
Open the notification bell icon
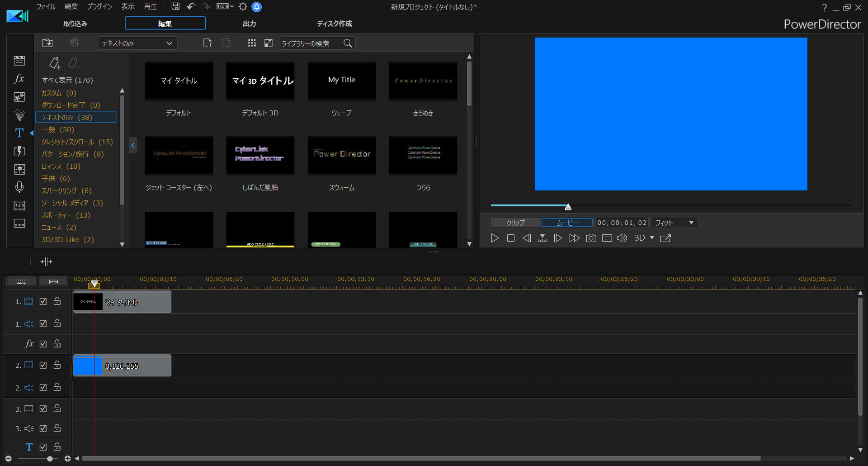point(256,7)
